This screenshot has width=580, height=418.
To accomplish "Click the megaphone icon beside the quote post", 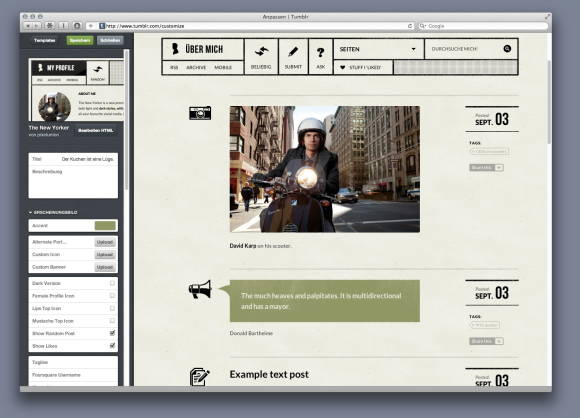I will pyautogui.click(x=200, y=289).
